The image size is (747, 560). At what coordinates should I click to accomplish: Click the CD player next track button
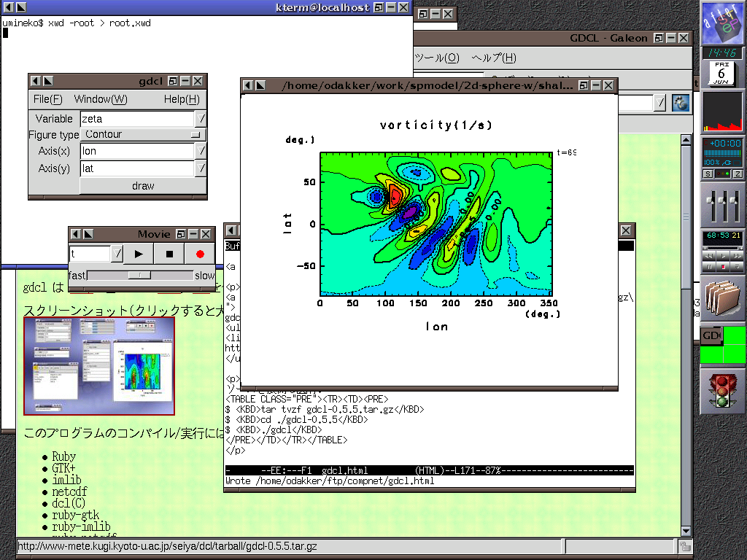pos(737,256)
